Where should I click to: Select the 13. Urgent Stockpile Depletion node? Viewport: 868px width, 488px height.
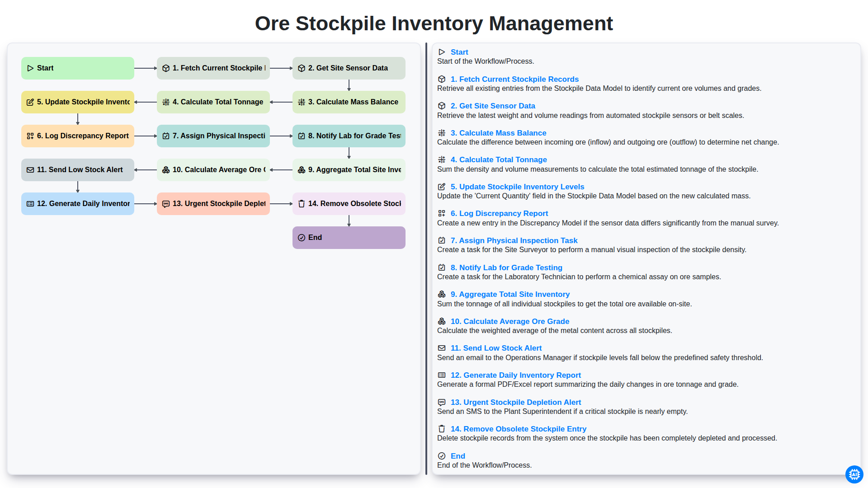(213, 204)
